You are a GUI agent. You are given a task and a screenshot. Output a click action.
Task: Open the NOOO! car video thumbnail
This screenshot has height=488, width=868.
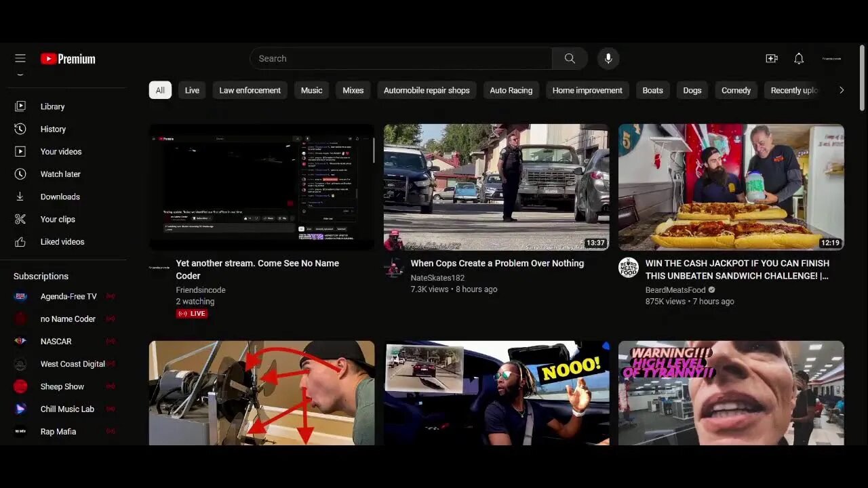[x=496, y=393]
